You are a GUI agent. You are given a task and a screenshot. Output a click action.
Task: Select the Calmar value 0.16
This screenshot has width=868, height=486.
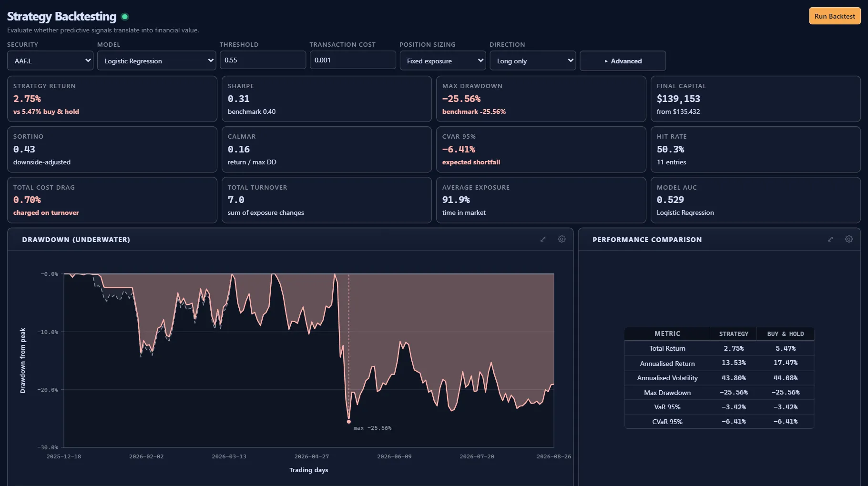(x=238, y=149)
